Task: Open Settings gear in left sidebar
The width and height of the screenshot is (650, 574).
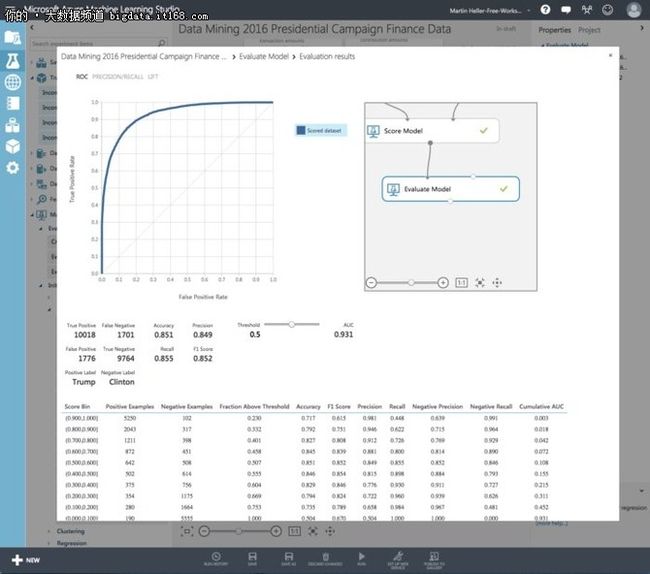Action: pos(12,168)
